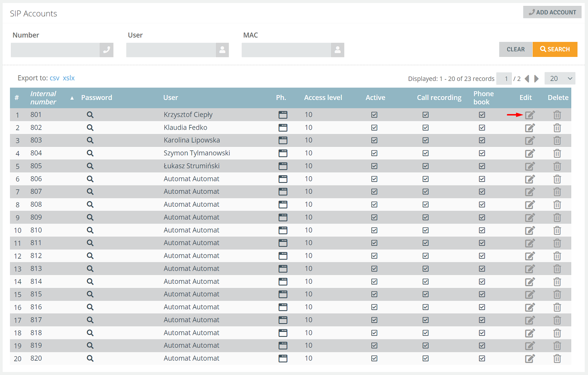Export table to xslx
Viewport: 588px width, 375px height.
(69, 78)
